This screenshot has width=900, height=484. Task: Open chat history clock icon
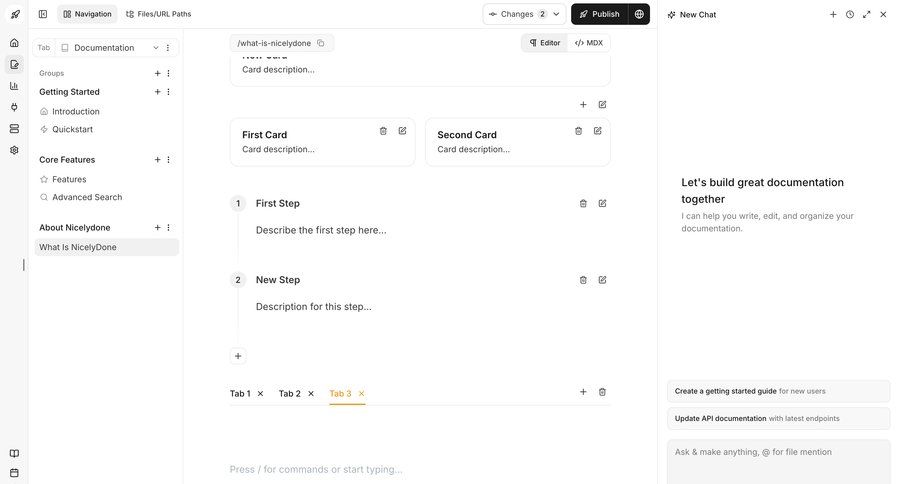pyautogui.click(x=850, y=14)
